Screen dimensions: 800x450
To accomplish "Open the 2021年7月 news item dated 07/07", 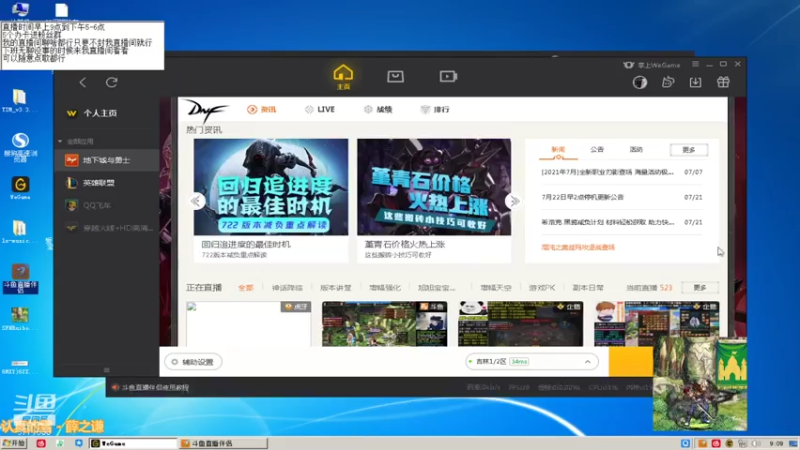I will coord(621,172).
